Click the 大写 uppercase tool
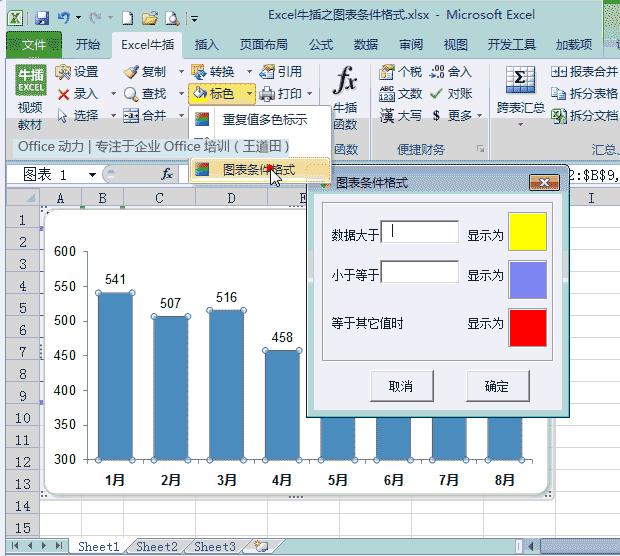This screenshot has height=556, width=620. click(400, 115)
